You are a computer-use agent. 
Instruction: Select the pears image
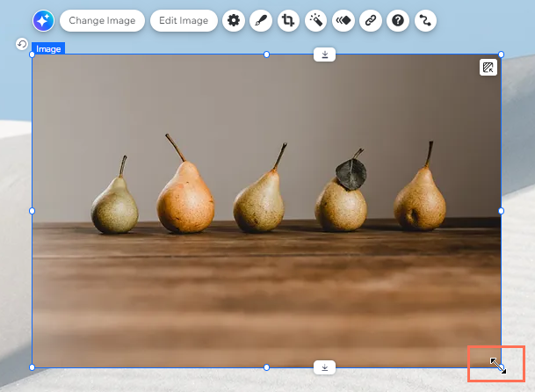[266, 211]
